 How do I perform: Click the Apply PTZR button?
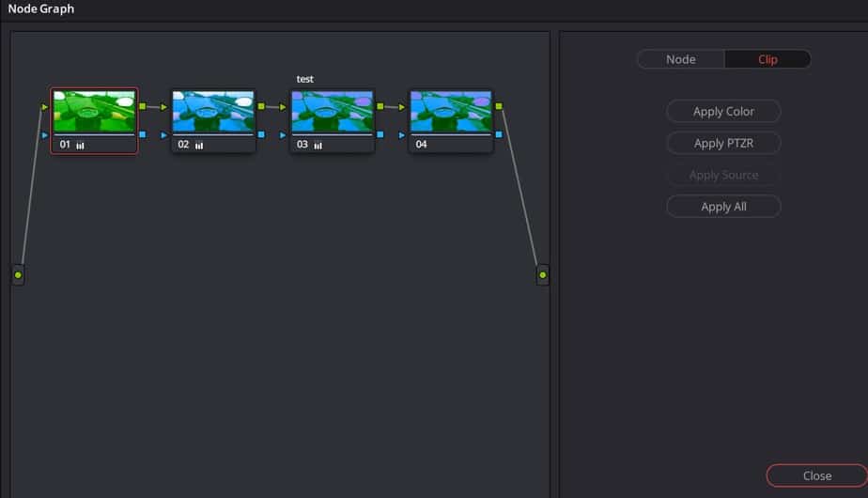point(723,143)
